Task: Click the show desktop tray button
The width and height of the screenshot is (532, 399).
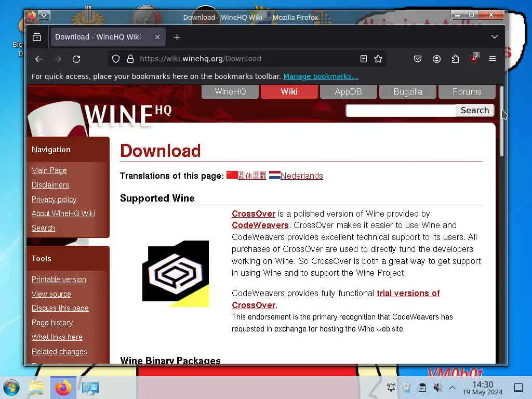Action: [518, 388]
